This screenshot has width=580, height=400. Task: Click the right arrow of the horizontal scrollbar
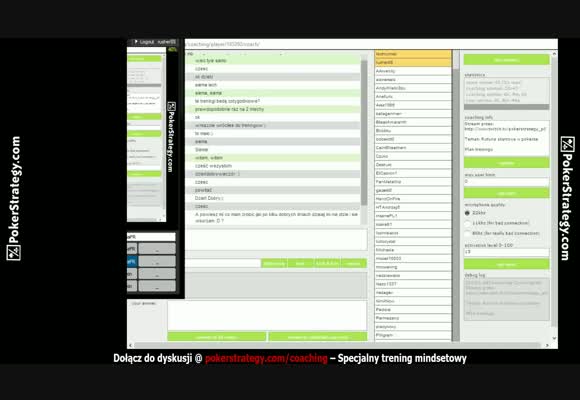pos(547,345)
